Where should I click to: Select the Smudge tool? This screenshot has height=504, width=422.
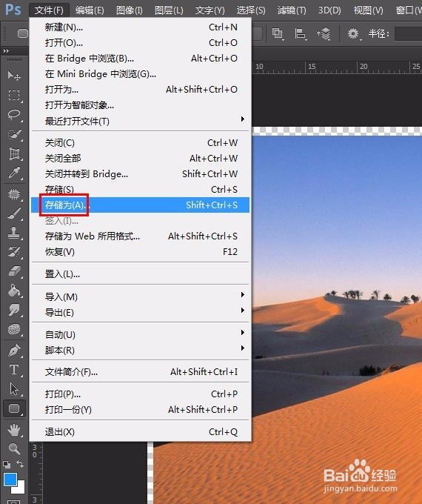click(14, 310)
